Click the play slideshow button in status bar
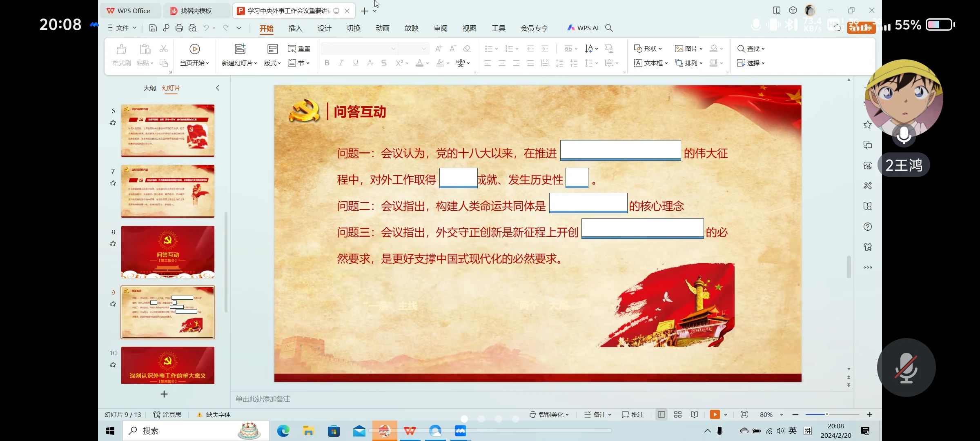This screenshot has height=441, width=980. [x=715, y=414]
